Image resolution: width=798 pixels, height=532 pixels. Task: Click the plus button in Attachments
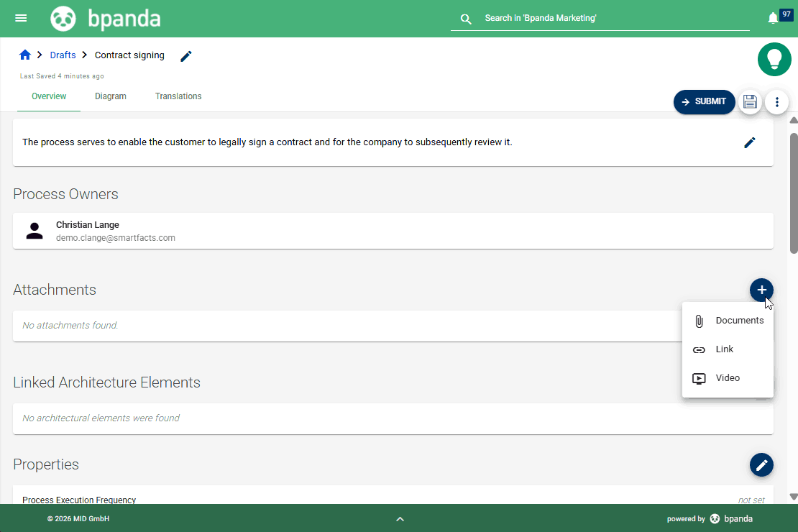click(761, 290)
